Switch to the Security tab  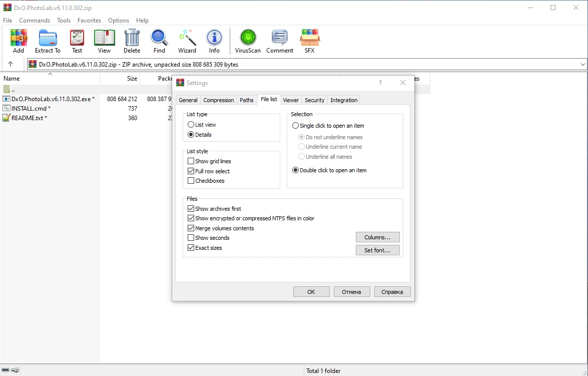(x=314, y=100)
